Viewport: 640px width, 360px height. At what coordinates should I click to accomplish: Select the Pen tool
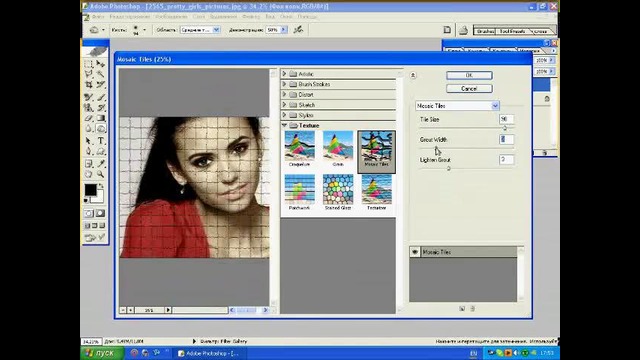[89, 151]
